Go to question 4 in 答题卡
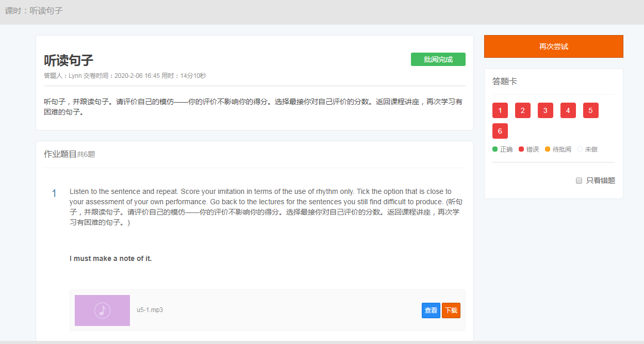This screenshot has width=644, height=344. 568,111
